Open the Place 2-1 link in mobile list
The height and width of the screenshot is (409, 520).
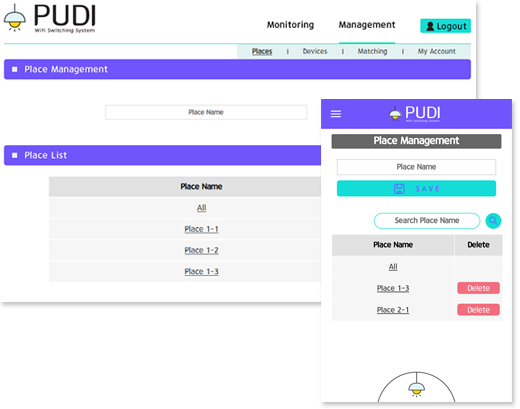click(x=393, y=310)
